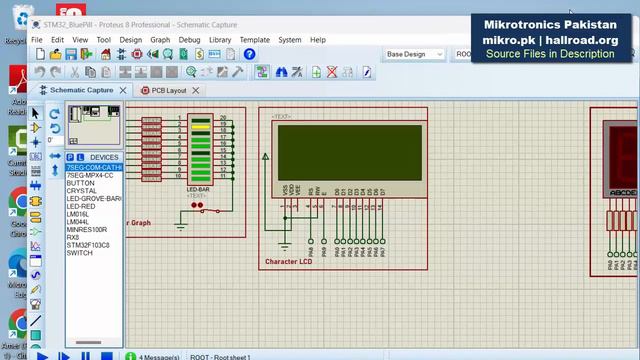Click the Block Move icon
Viewport: 640px width, 360px height.
(x=141, y=72)
